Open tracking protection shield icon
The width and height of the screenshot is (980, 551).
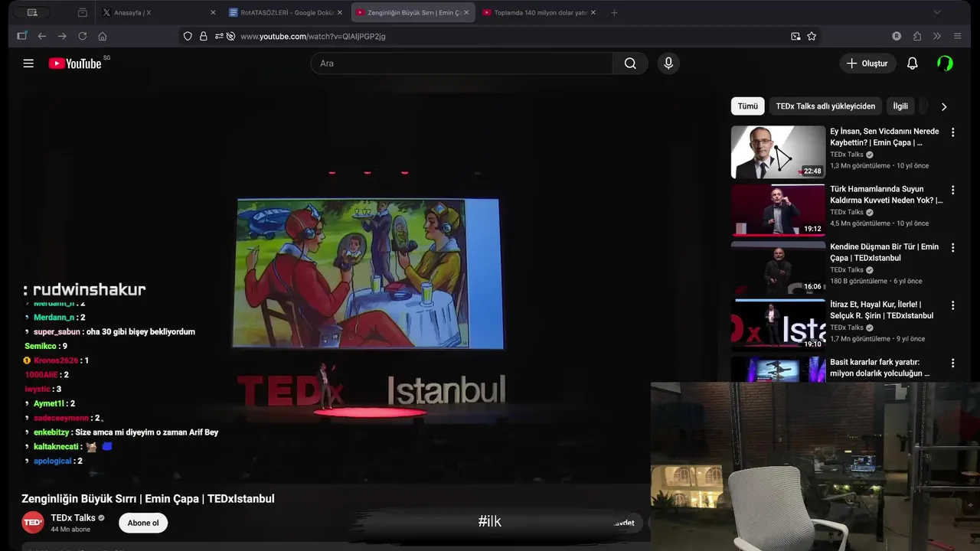(188, 36)
